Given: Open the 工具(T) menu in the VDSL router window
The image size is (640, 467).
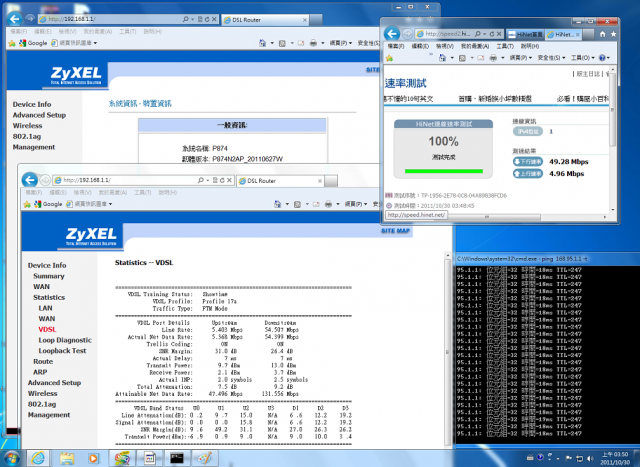Looking at the screenshot, I should coord(142,192).
